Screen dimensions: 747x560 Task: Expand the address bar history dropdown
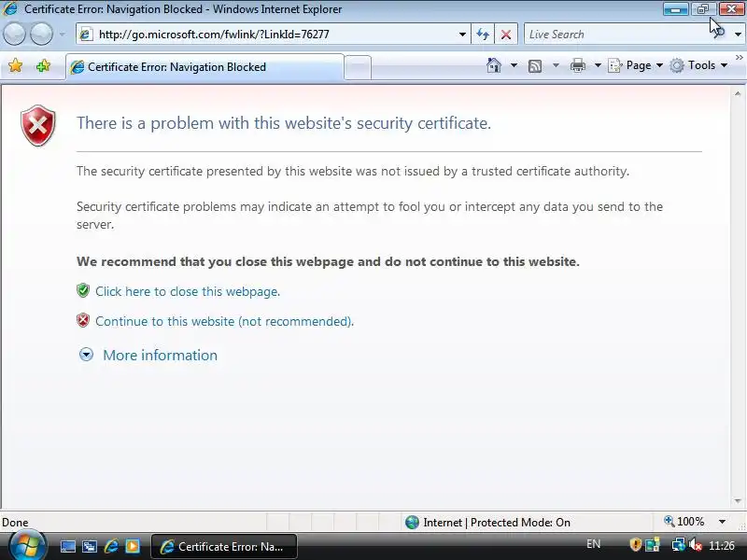462,35
